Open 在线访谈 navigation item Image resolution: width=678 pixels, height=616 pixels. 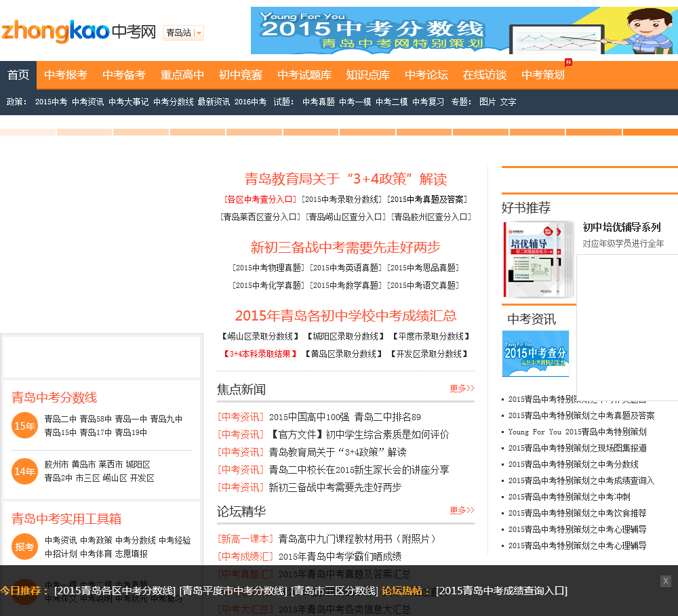[x=485, y=75]
